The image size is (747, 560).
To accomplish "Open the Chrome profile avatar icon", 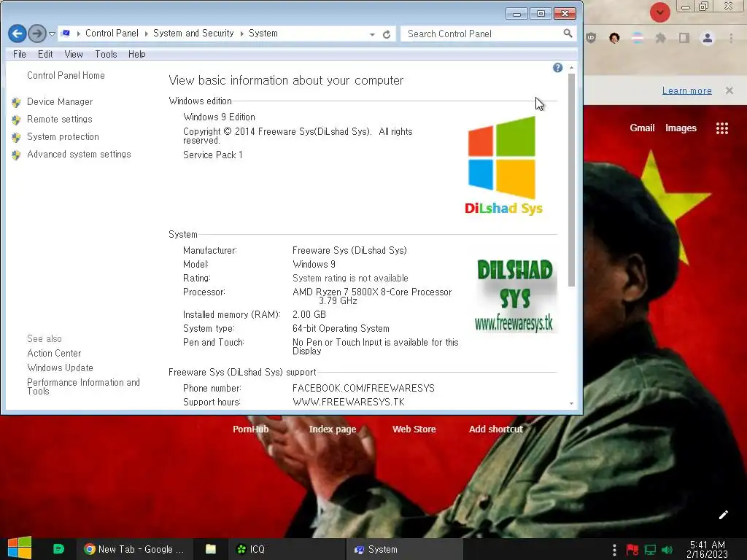I will point(707,38).
